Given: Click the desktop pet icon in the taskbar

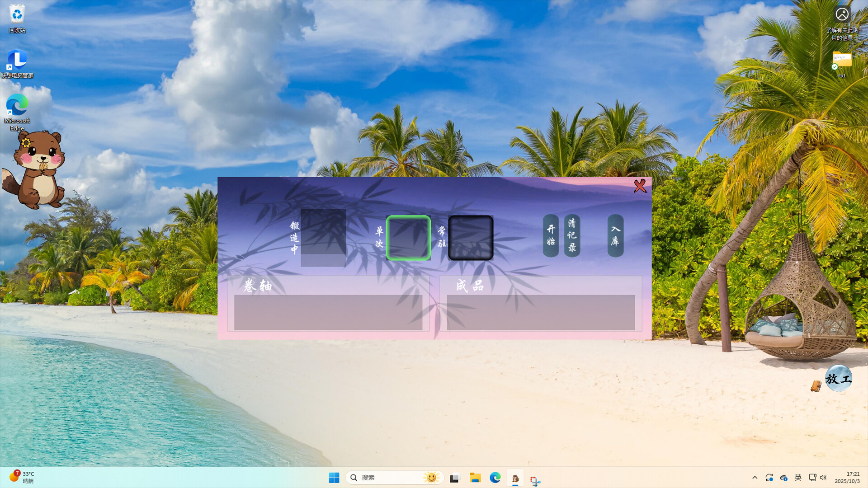Looking at the screenshot, I should [515, 477].
